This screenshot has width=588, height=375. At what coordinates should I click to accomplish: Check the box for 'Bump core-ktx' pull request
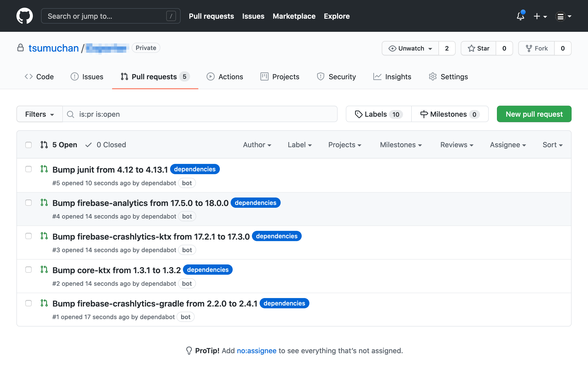[x=28, y=270]
